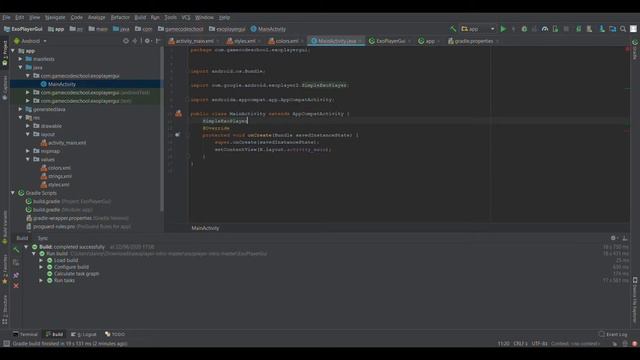
Task: Open the Tools menu
Action: point(171,18)
